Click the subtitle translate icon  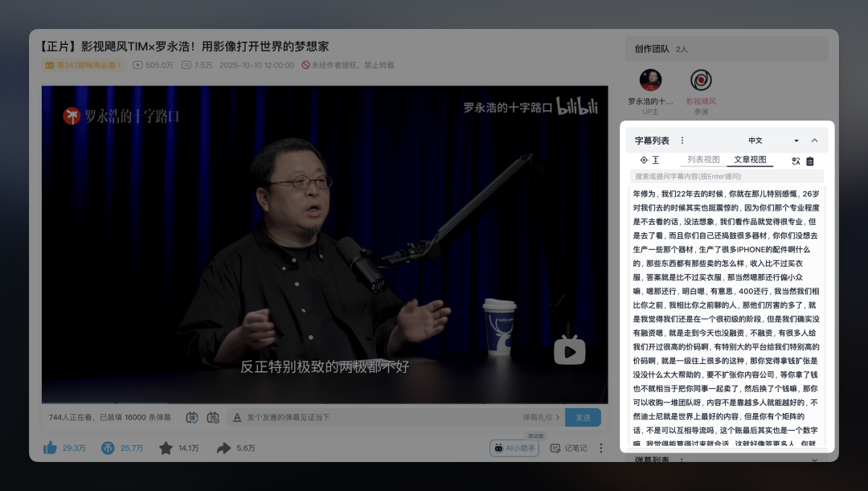[x=796, y=161]
